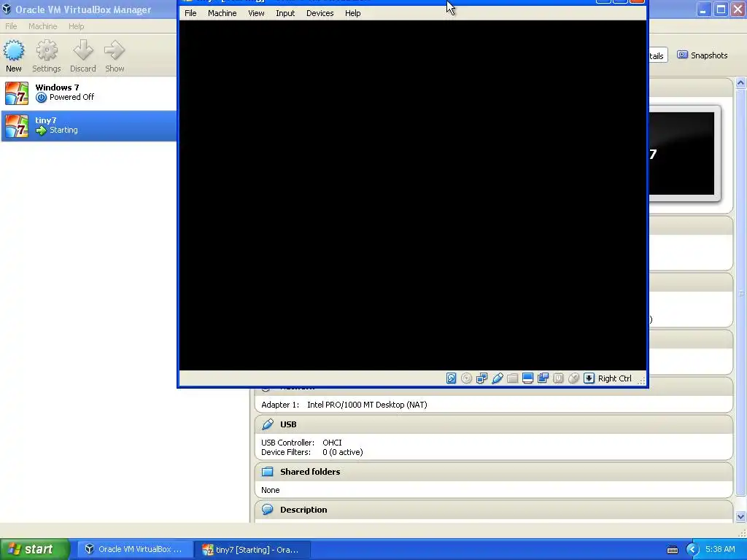Open File menu in VirtualBox Manager

[11, 26]
